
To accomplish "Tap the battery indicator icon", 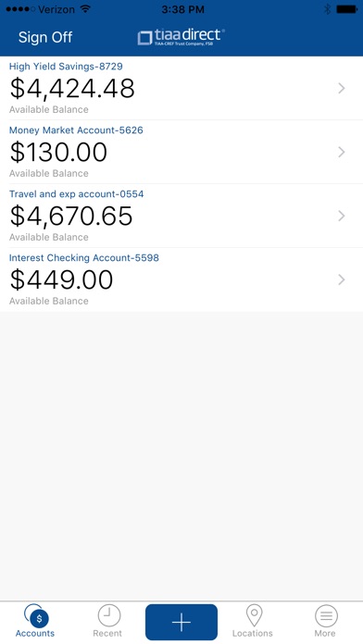I will click(x=347, y=9).
